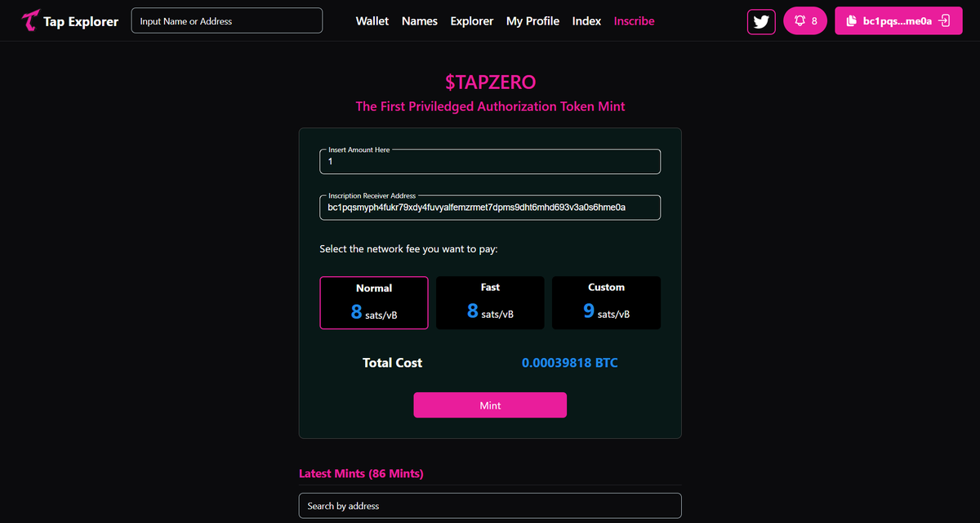Click the Tap Explorer title text
The width and height of the screenshot is (980, 523).
(81, 22)
